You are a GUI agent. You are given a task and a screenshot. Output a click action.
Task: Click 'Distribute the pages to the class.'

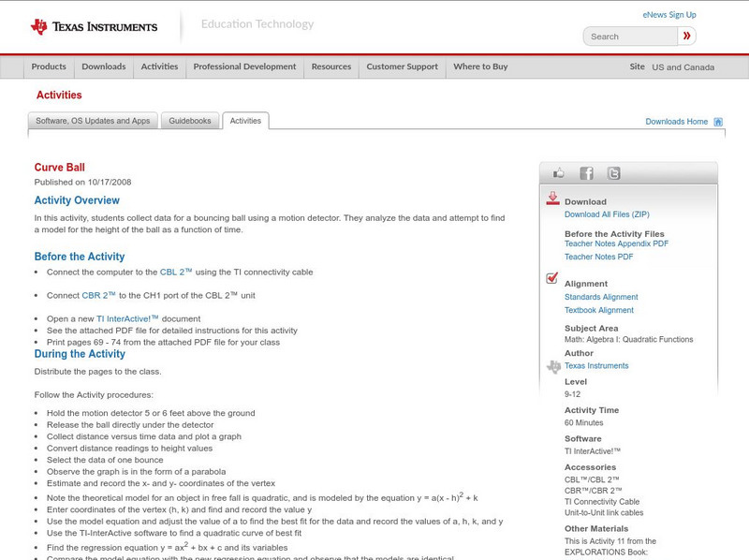point(98,372)
